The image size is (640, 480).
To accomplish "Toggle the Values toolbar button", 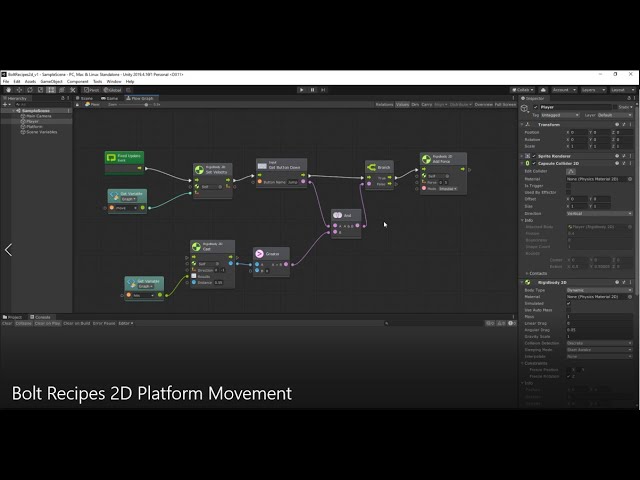I will (x=402, y=105).
